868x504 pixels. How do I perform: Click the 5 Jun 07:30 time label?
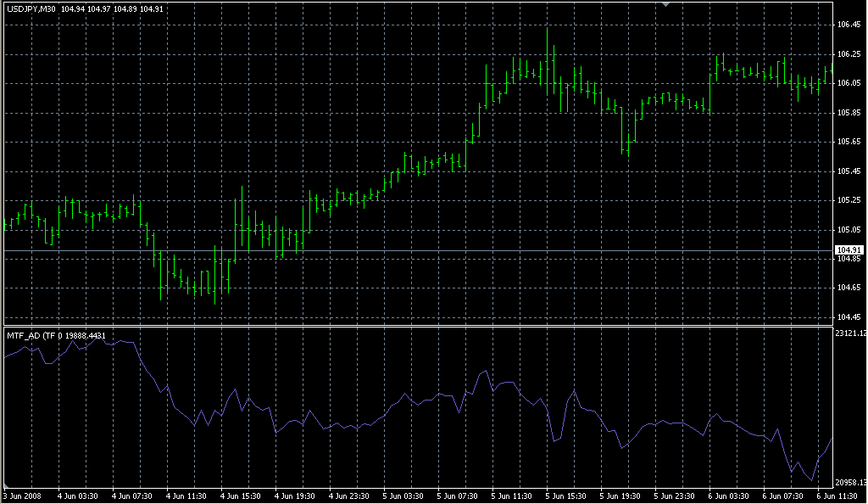(x=457, y=496)
